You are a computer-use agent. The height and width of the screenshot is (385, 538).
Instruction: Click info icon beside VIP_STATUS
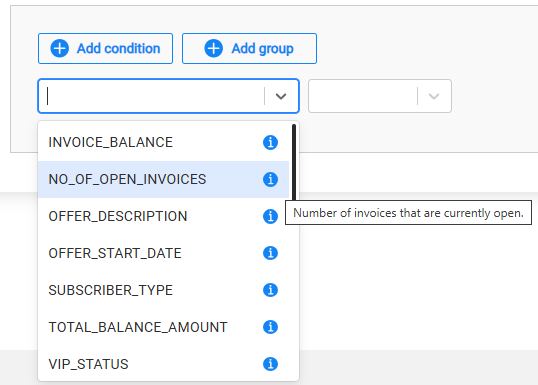click(x=270, y=364)
